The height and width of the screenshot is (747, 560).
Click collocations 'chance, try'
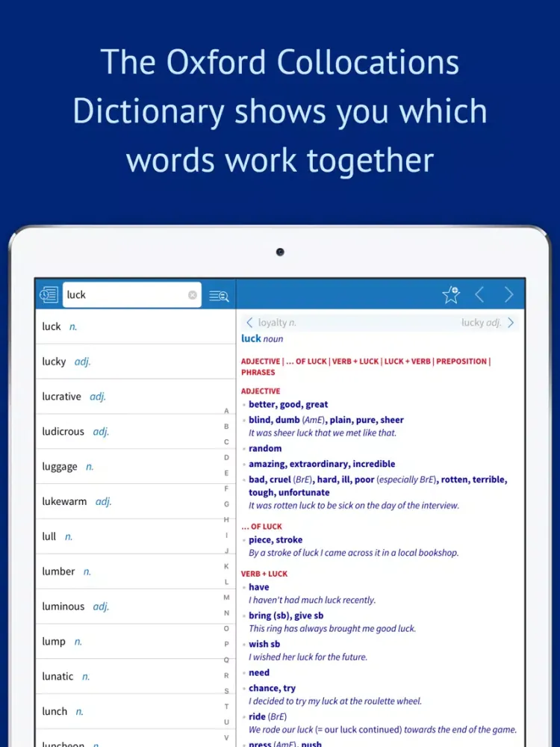(272, 689)
